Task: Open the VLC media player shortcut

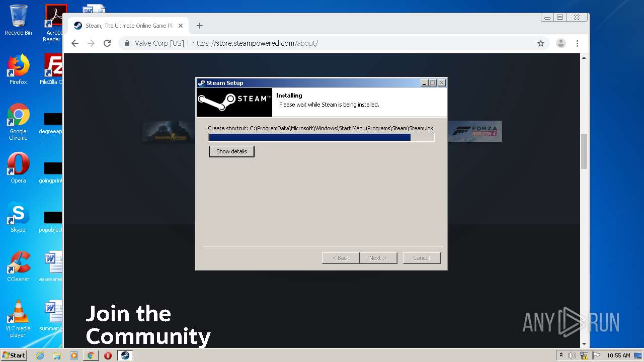Action: (18, 318)
